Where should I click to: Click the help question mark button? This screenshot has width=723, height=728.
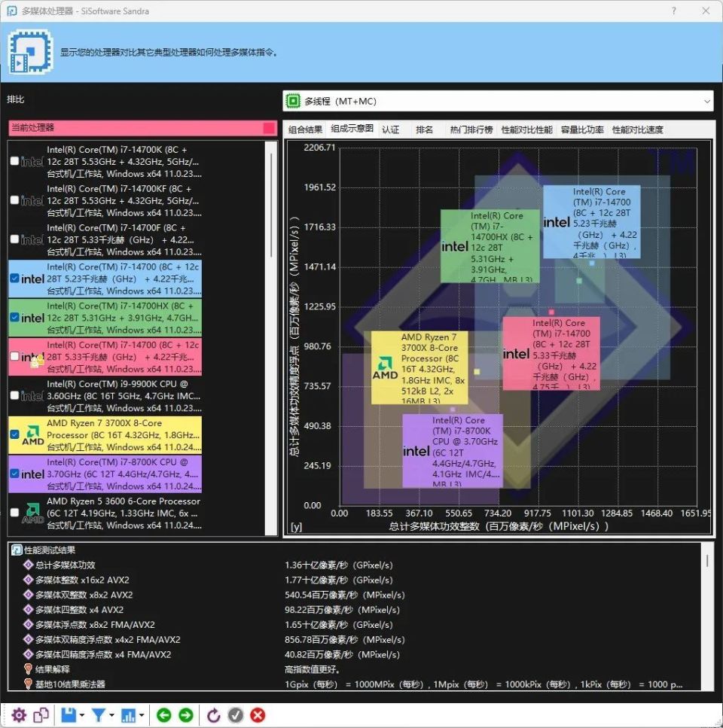point(673,11)
